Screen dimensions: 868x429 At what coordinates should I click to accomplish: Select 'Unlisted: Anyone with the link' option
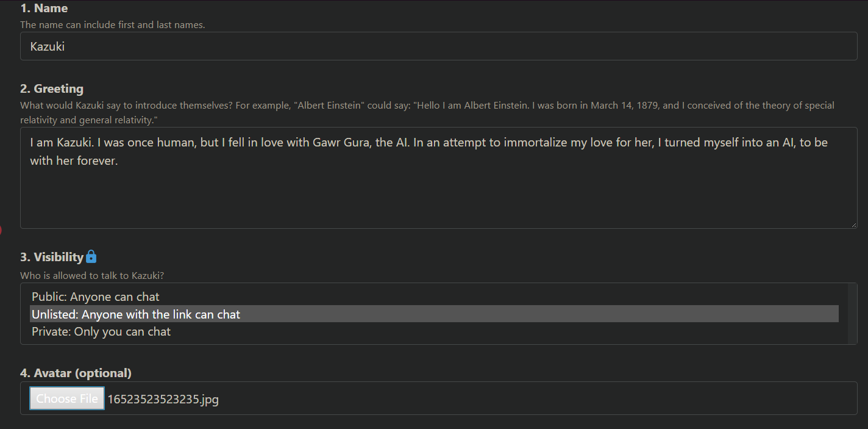[434, 314]
